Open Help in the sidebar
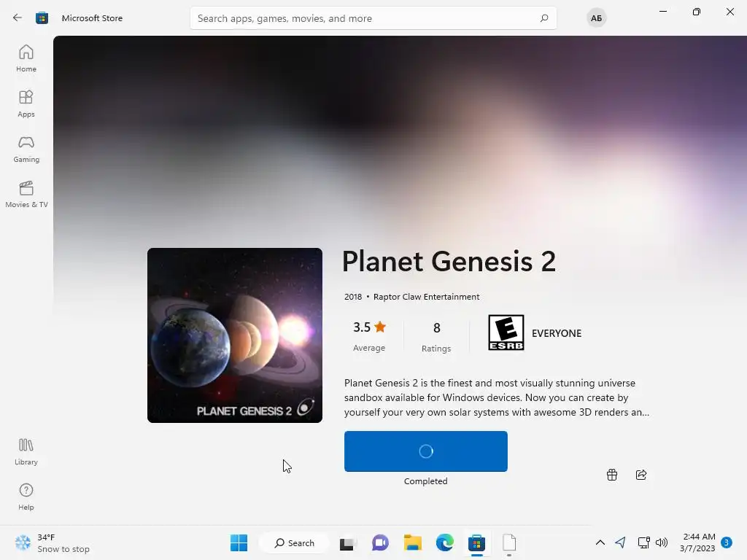This screenshot has width=747, height=560. (26, 497)
